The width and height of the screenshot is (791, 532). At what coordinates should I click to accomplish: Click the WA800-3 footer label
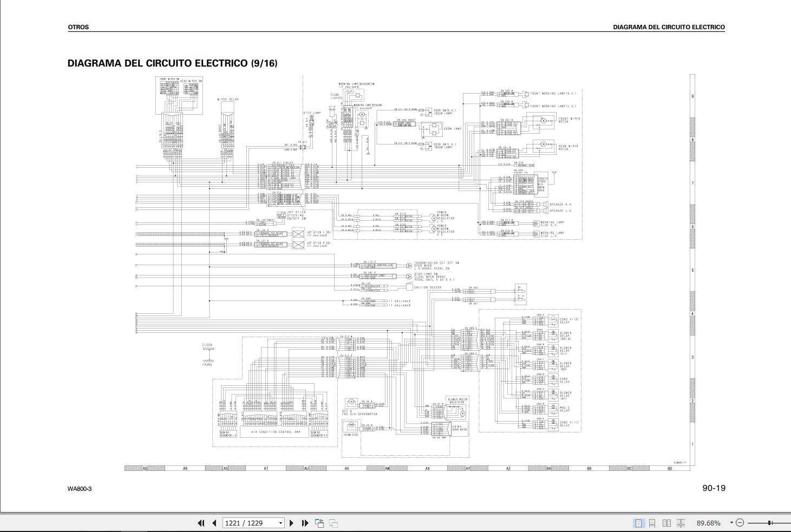pos(80,488)
